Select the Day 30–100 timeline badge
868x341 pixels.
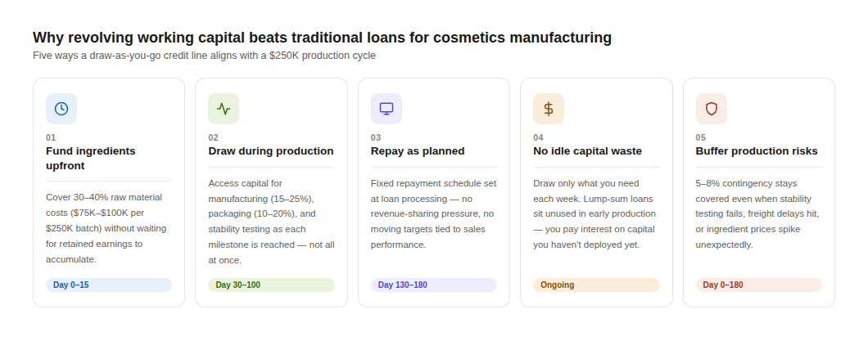click(x=271, y=285)
